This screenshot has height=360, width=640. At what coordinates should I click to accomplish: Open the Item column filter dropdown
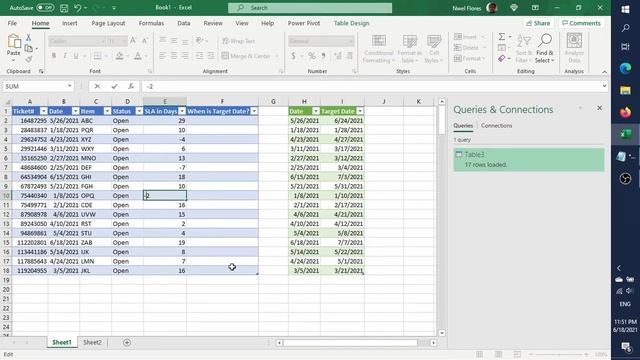coord(107,111)
